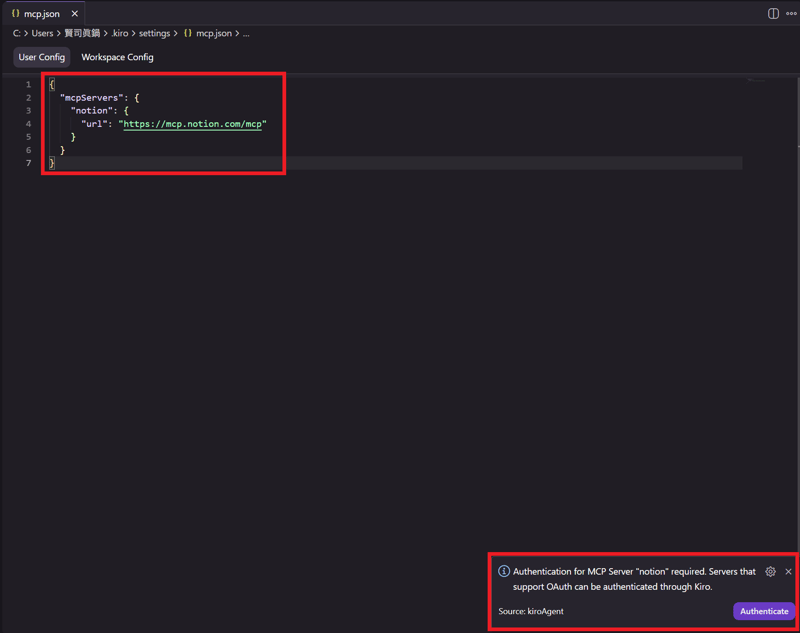Select the User Config tab

pyautogui.click(x=41, y=57)
